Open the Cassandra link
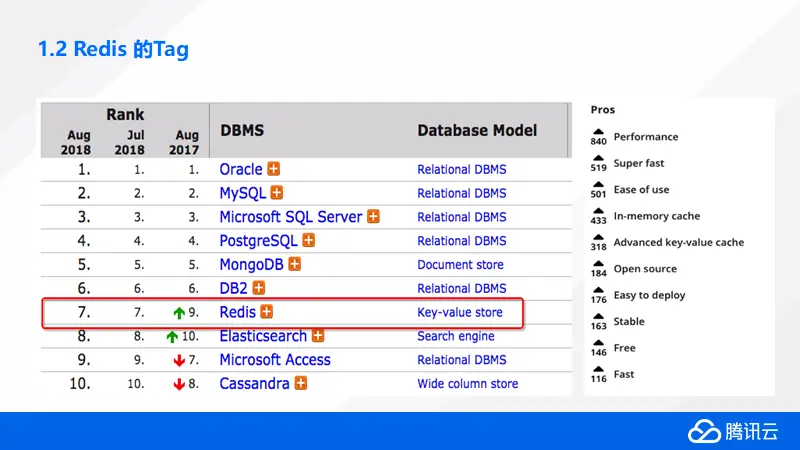 254,383
